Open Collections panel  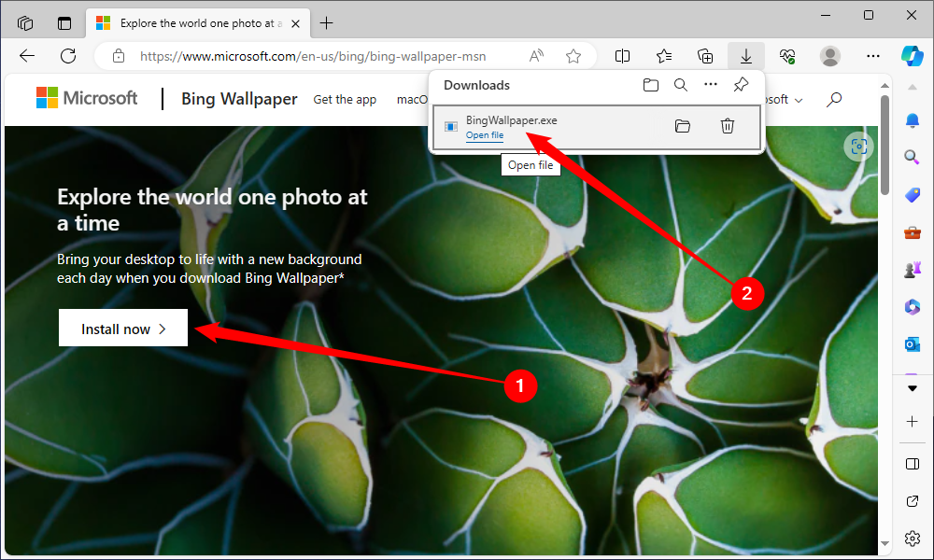[705, 56]
